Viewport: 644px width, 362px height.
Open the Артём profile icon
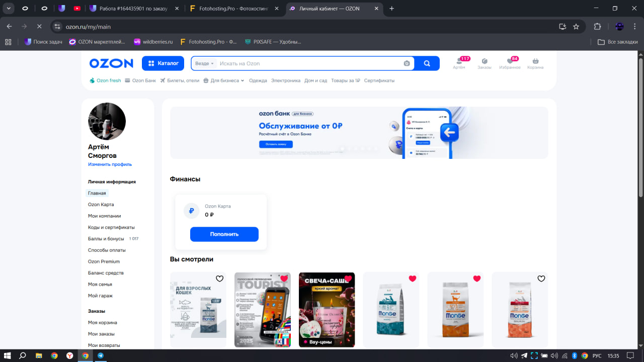(459, 63)
